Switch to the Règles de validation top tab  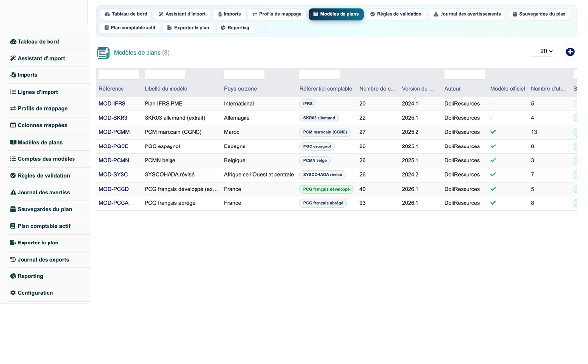click(x=396, y=14)
